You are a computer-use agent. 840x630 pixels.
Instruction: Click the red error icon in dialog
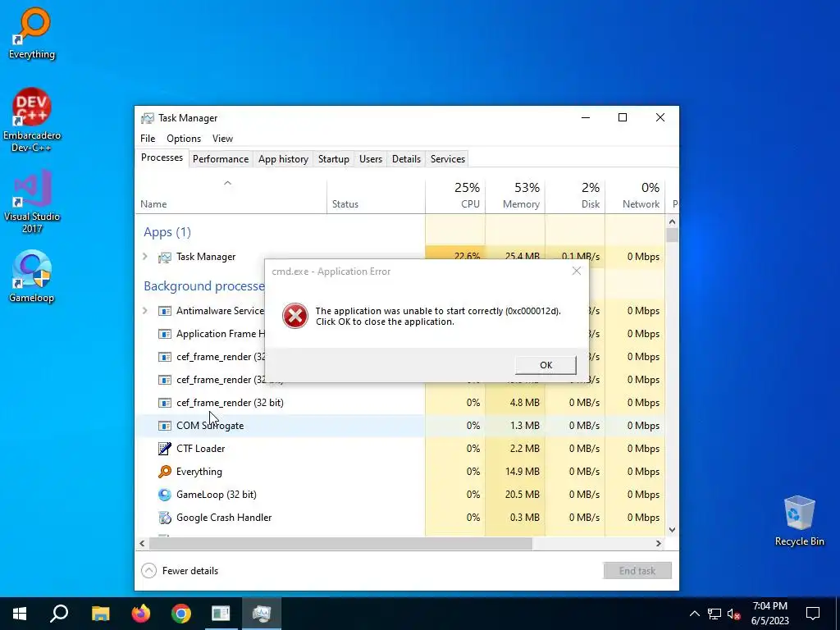point(295,316)
